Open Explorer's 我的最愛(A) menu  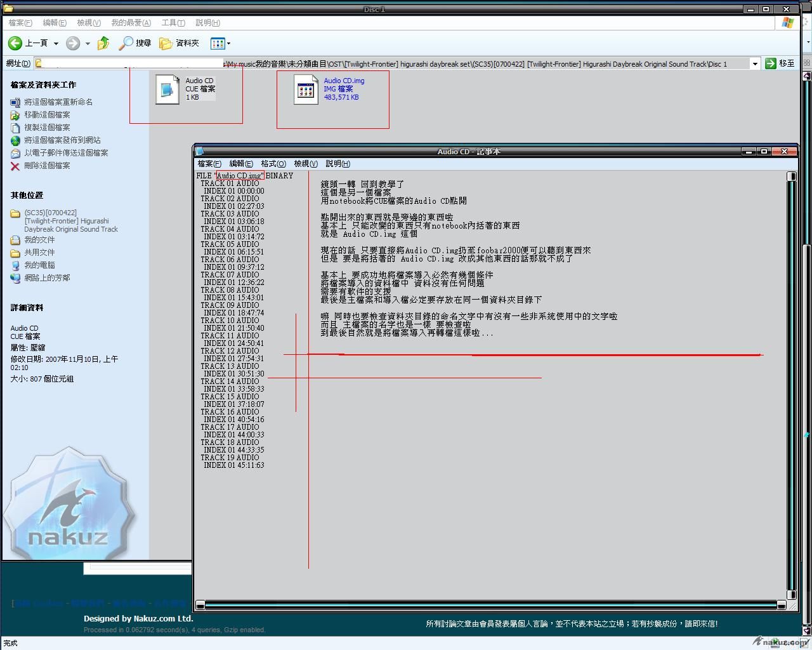pos(131,23)
